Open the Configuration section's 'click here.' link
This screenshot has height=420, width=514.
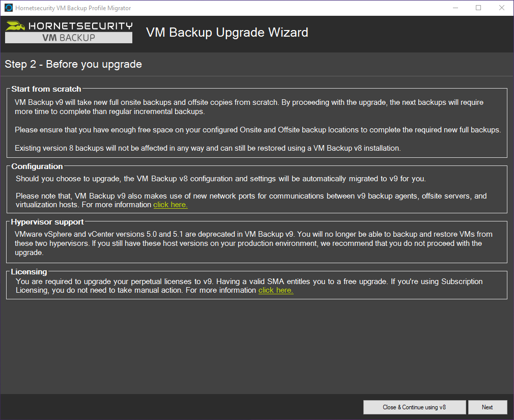170,205
